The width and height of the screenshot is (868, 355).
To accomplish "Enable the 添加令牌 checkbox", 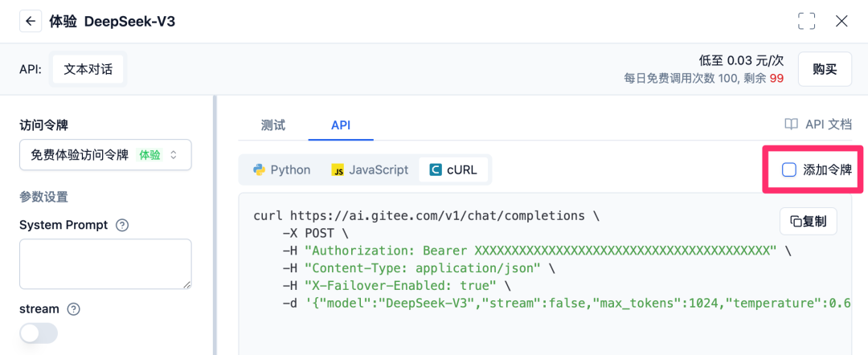I will tap(789, 169).
